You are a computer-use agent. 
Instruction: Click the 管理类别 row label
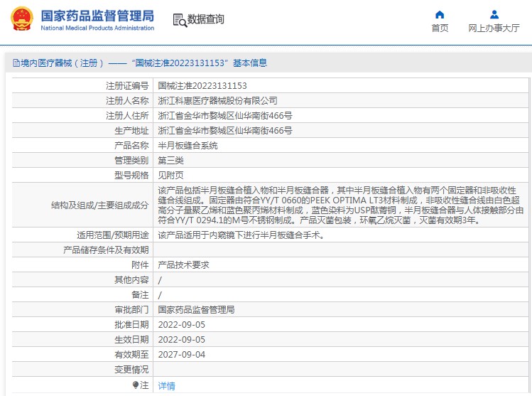tap(131, 160)
